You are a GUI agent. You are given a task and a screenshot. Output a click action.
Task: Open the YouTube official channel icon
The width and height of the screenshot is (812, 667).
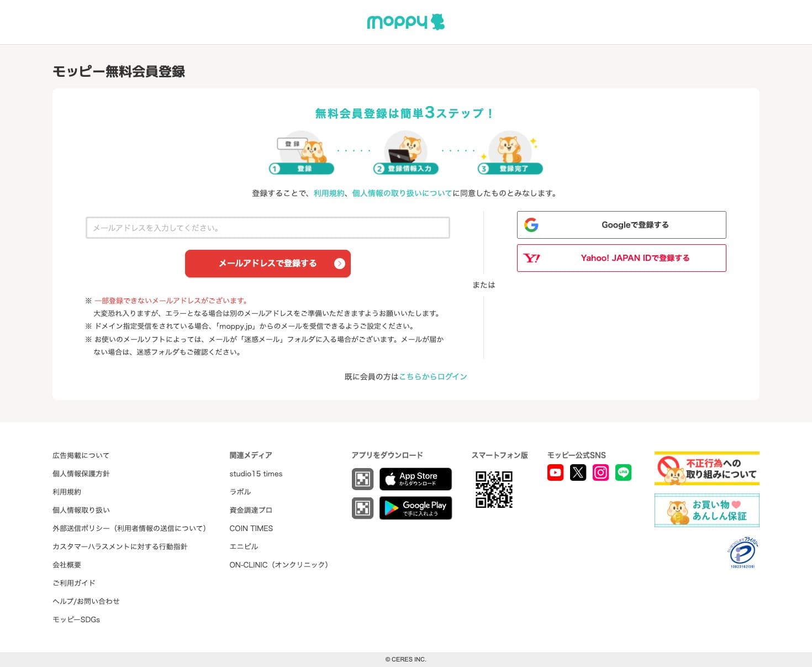pyautogui.click(x=555, y=472)
